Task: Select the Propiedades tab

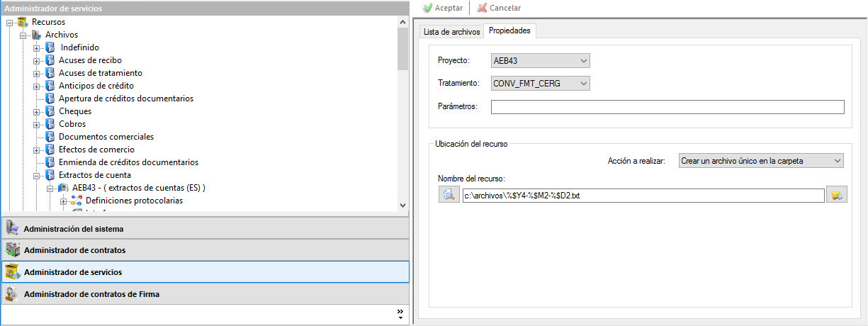Action: [509, 31]
